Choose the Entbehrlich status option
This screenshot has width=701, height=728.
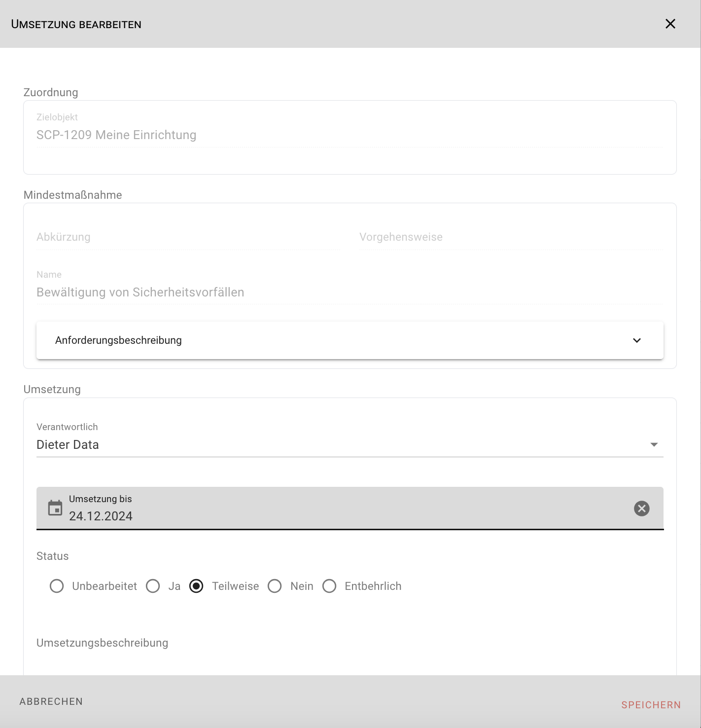tap(329, 586)
